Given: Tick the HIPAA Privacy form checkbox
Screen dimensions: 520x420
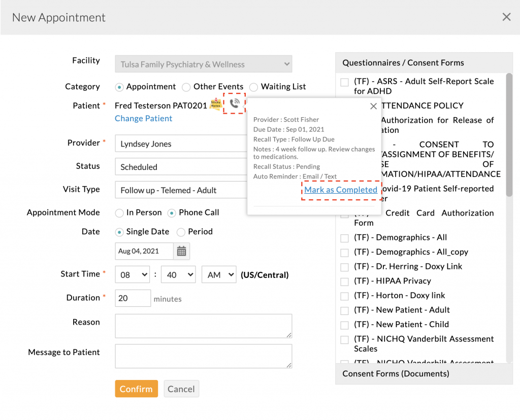Looking at the screenshot, I should 345,282.
